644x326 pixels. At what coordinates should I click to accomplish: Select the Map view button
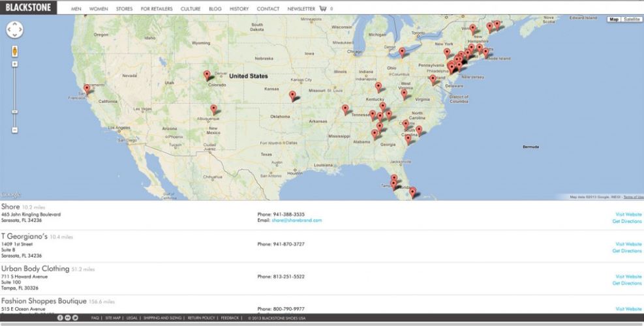click(x=613, y=20)
